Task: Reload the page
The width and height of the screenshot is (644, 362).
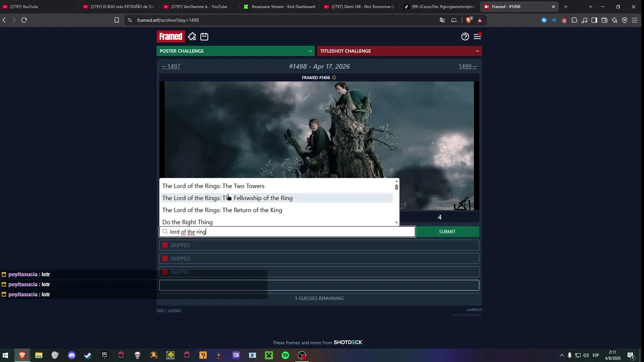Action: [24, 20]
